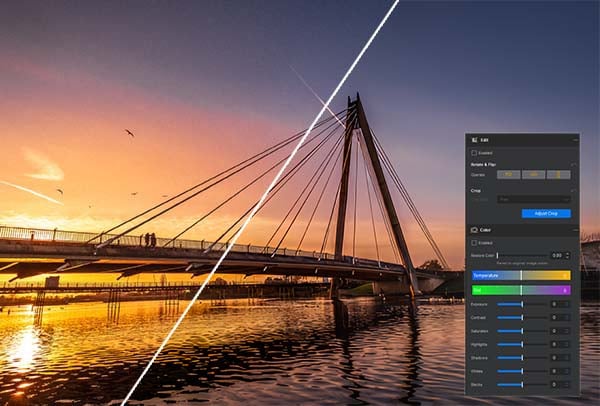This screenshot has height=406, width=600.
Task: Enable the Edit panel checkbox
Action: click(x=474, y=153)
